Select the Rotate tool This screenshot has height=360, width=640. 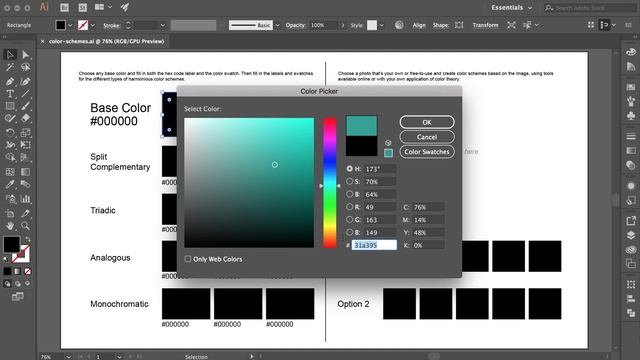click(x=10, y=133)
